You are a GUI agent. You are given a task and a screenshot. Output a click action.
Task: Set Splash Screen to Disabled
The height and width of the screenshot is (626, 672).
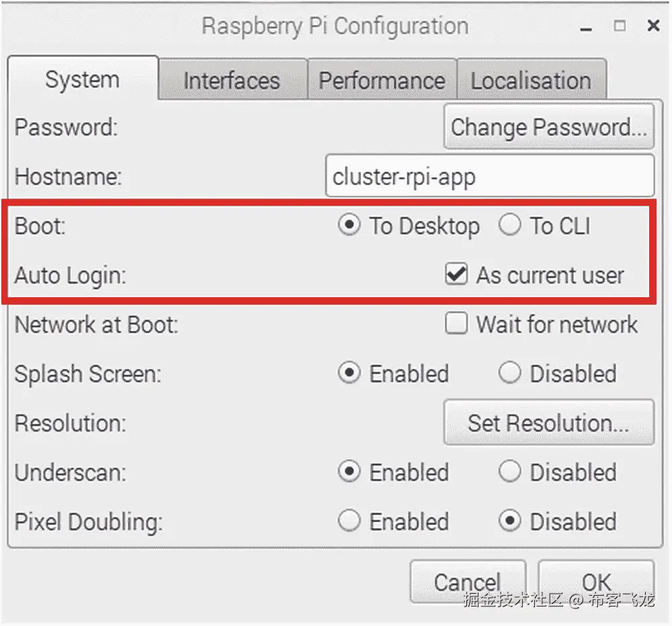pyautogui.click(x=510, y=374)
